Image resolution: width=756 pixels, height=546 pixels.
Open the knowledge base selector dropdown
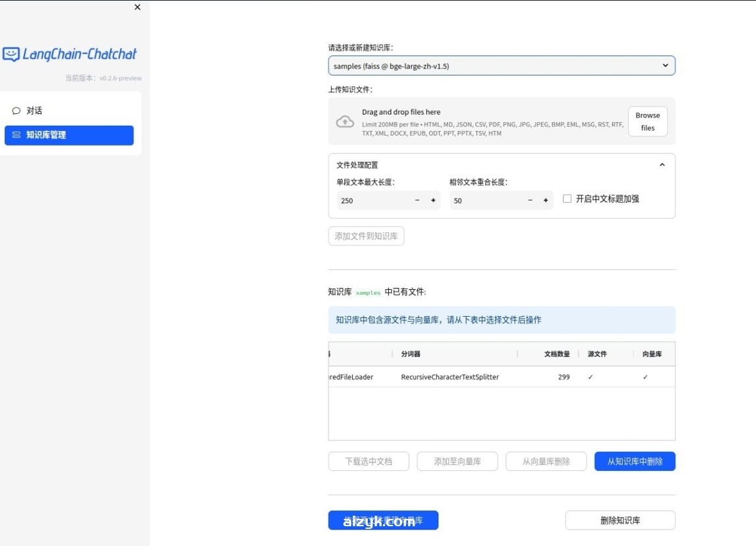click(502, 65)
